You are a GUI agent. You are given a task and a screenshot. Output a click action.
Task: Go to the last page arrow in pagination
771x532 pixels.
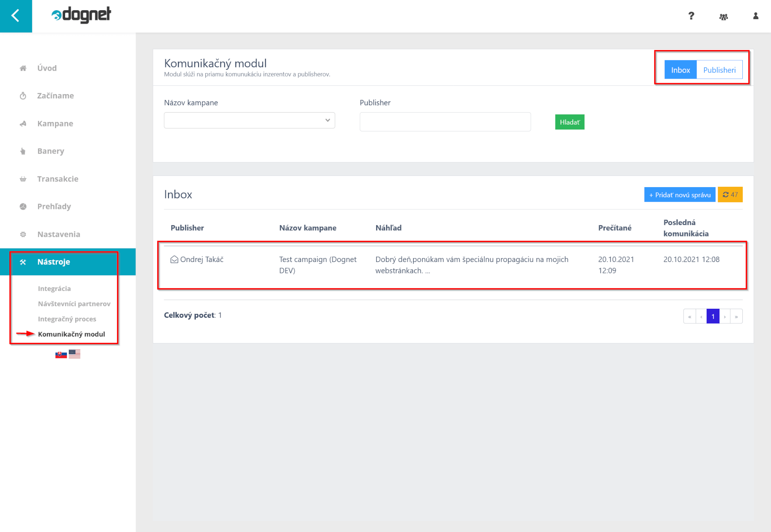click(736, 317)
